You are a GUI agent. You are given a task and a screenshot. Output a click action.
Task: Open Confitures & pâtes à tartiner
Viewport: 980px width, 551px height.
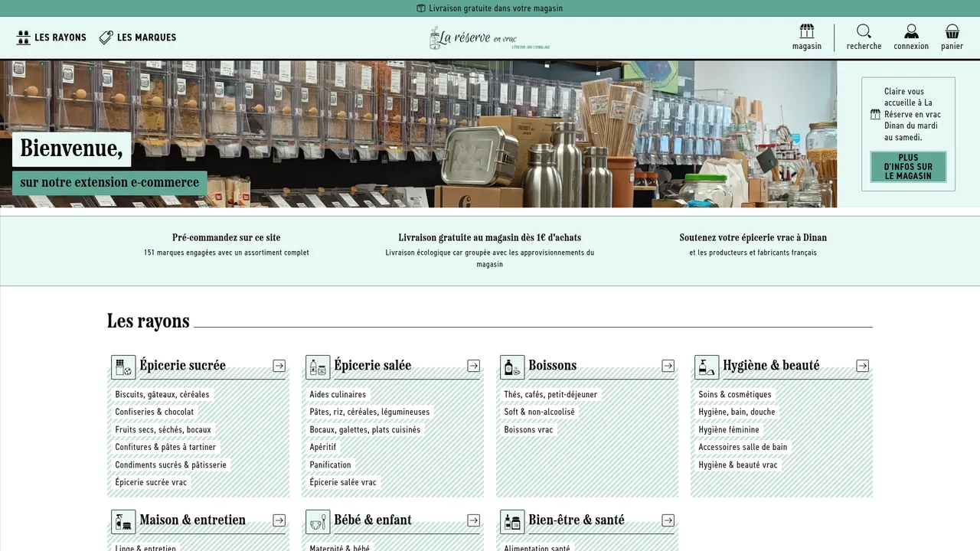[x=165, y=447]
